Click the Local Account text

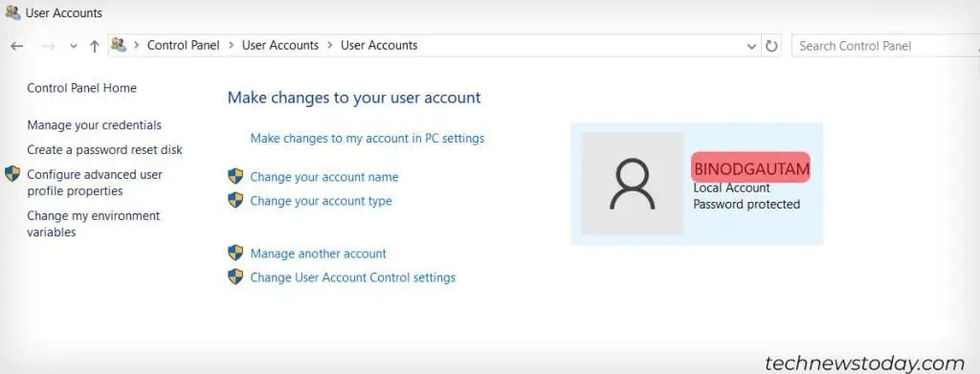731,187
